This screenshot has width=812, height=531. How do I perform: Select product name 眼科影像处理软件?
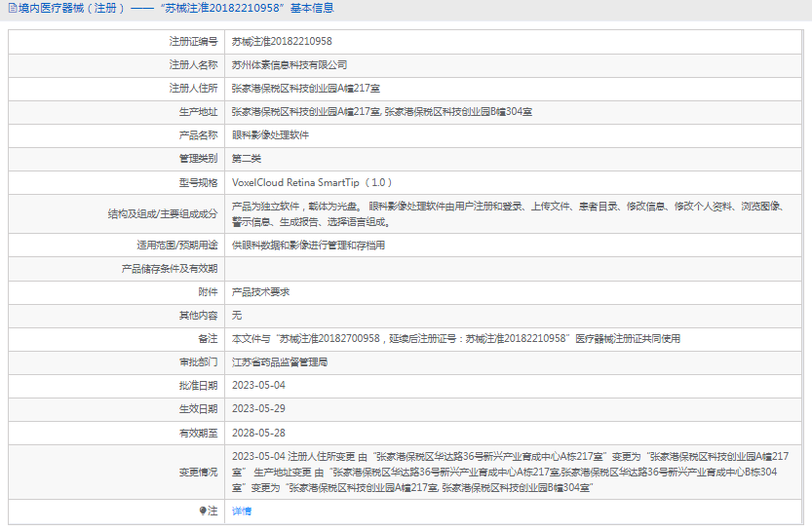click(268, 135)
